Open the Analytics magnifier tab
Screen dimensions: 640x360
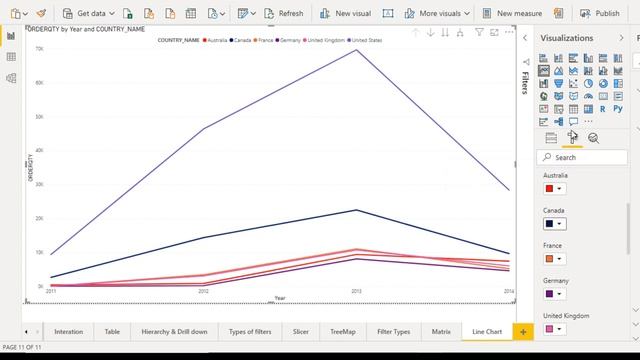[593, 138]
